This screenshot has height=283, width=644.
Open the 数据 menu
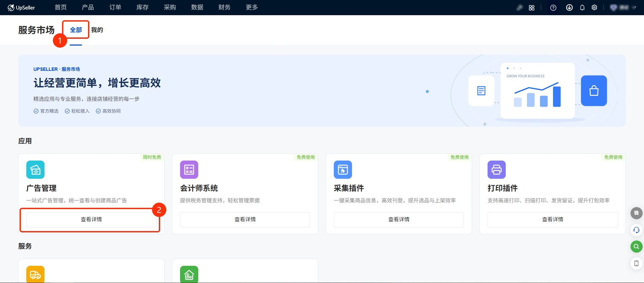tap(197, 7)
